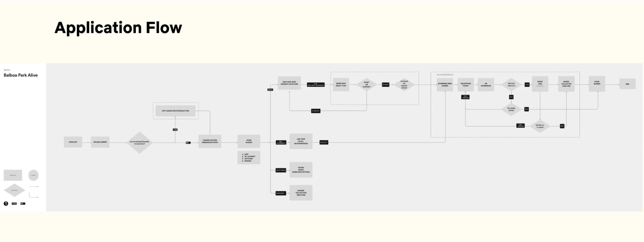The image size is (644, 242).
Task: Toggle the CANCEL path connector
Action: [316, 111]
